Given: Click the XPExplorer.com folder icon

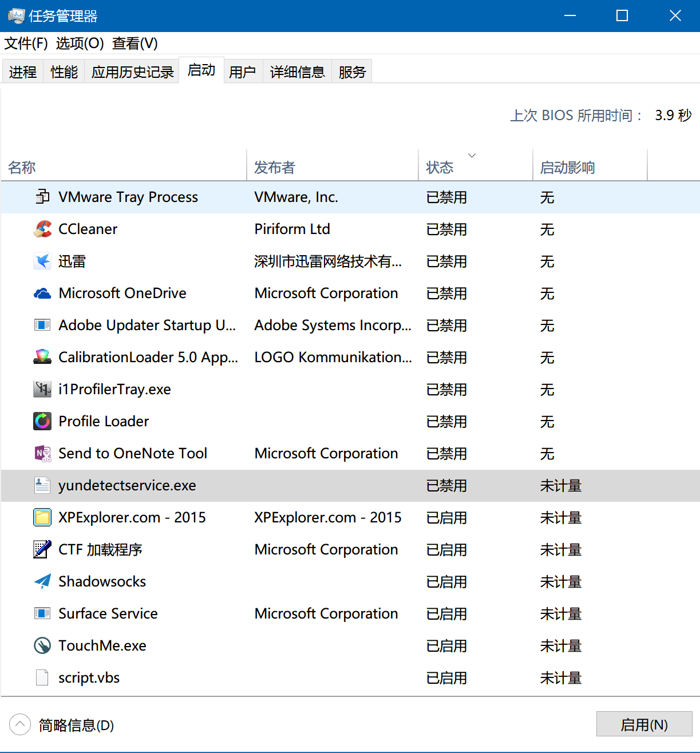Looking at the screenshot, I should (42, 517).
